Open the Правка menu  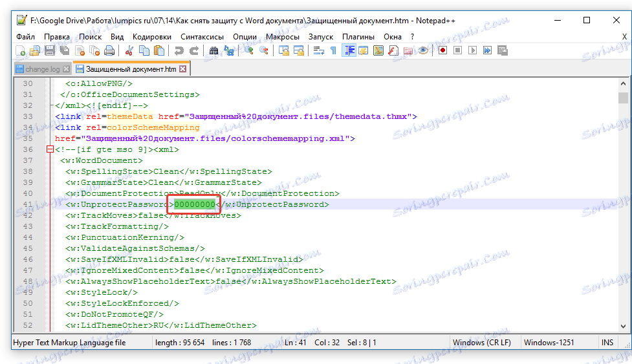[x=57, y=37]
